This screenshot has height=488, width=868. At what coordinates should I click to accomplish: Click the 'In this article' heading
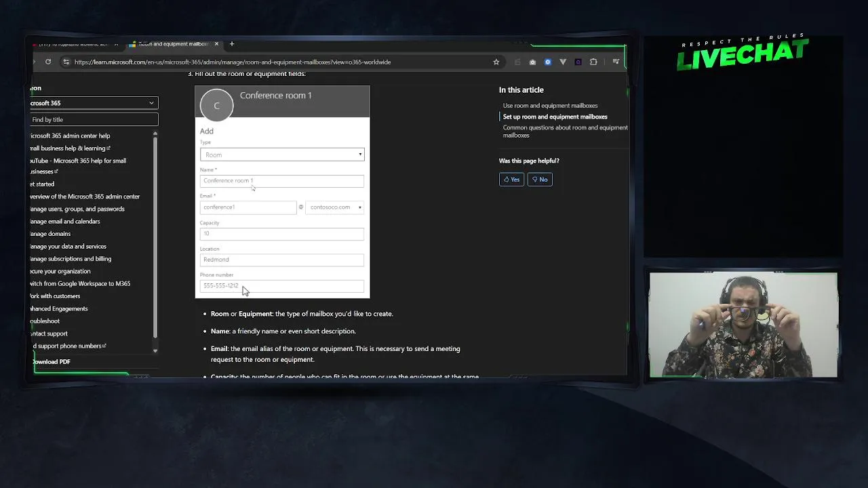(521, 89)
